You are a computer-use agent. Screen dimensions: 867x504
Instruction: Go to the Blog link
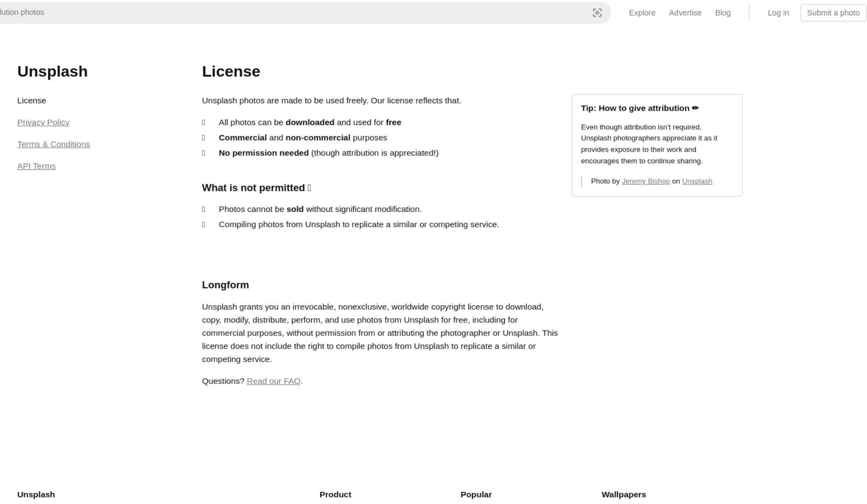click(x=723, y=13)
